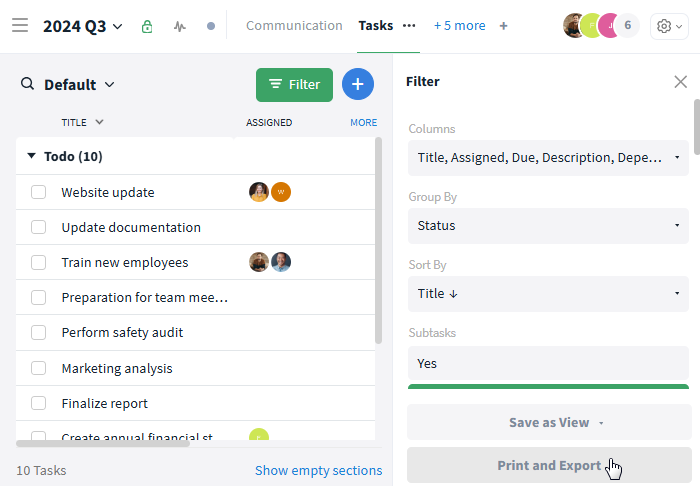The width and height of the screenshot is (700, 486).
Task: Close the Filter panel
Action: tap(680, 82)
